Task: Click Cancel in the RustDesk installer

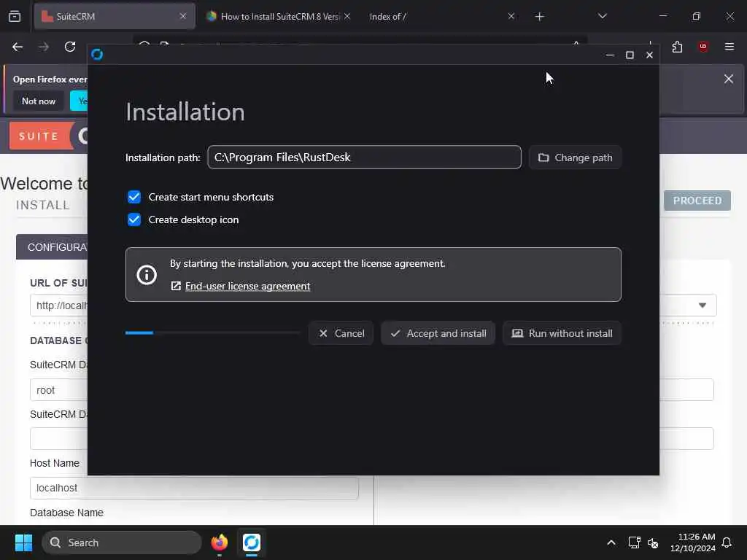Action: point(341,333)
